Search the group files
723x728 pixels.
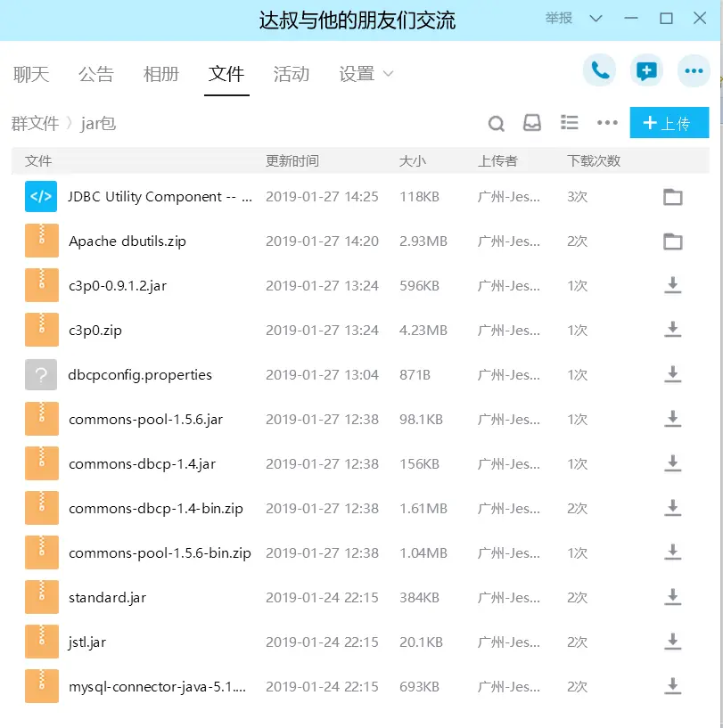496,123
